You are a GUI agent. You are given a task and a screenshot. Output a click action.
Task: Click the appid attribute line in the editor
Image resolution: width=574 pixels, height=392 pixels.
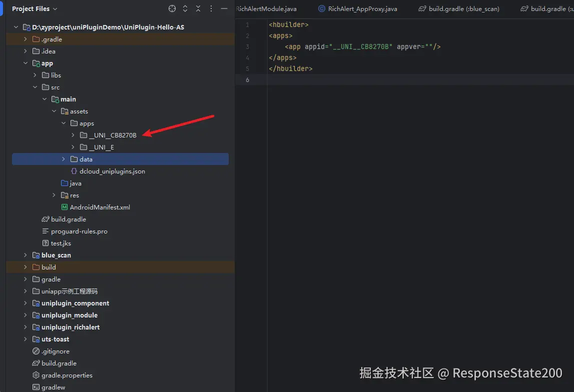pos(362,47)
